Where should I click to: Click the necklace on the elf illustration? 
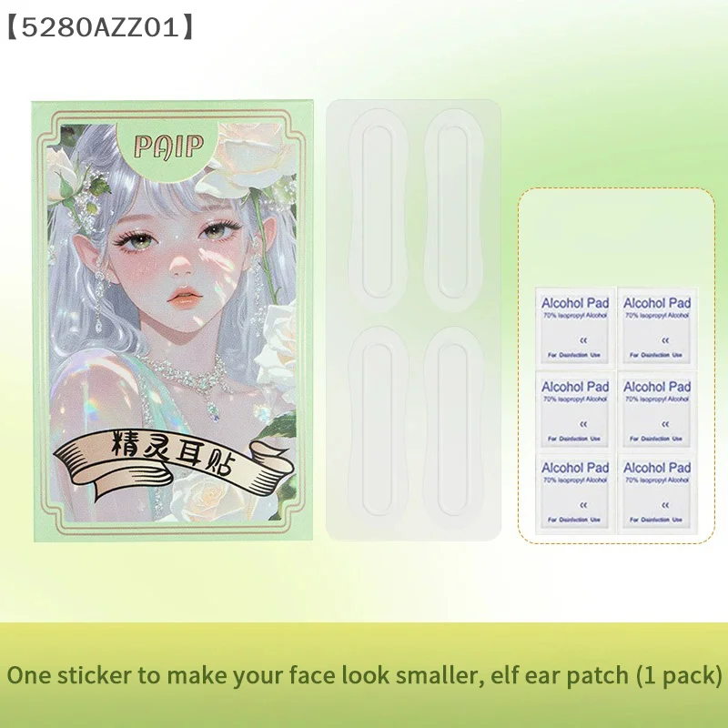(195, 380)
